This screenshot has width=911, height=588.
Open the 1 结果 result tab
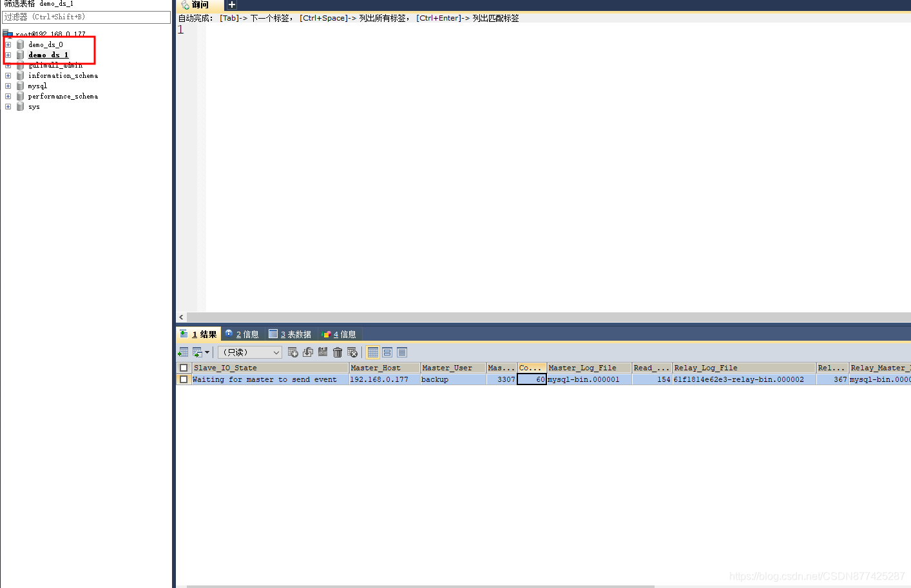198,334
